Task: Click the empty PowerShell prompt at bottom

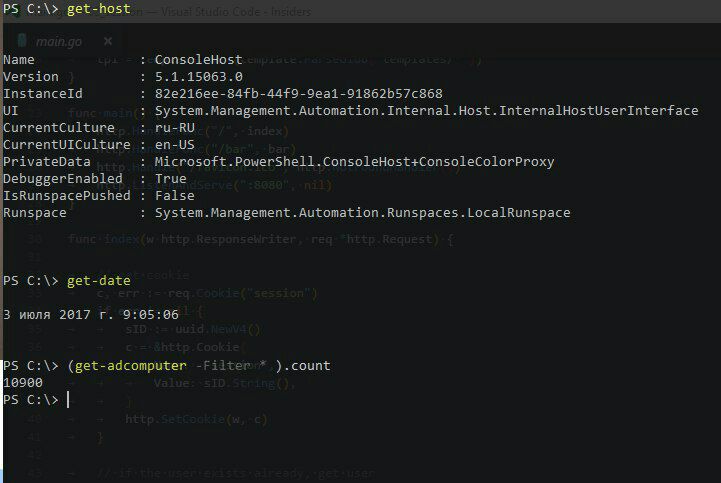Action: 68,400
